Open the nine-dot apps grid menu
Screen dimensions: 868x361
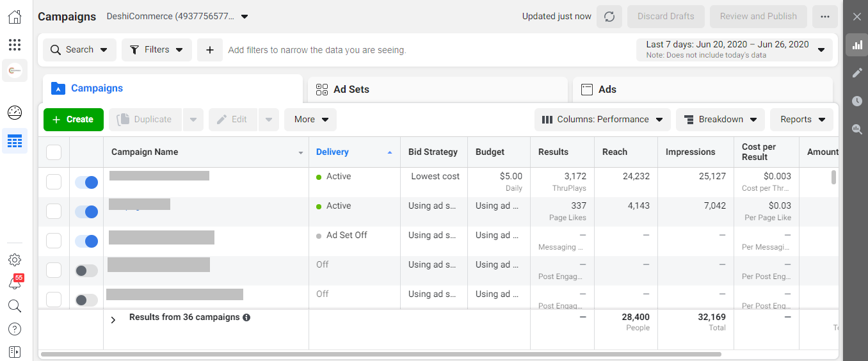pos(14,45)
